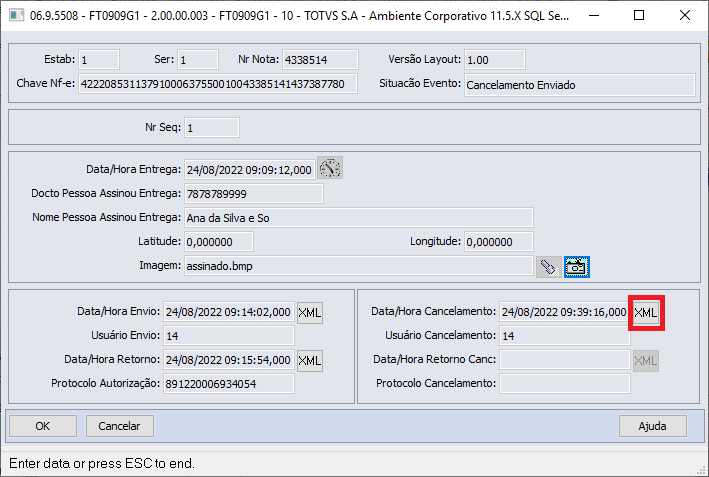Screen dimensions: 709x477
Task: Click the application icon in title bar
Action: point(16,15)
